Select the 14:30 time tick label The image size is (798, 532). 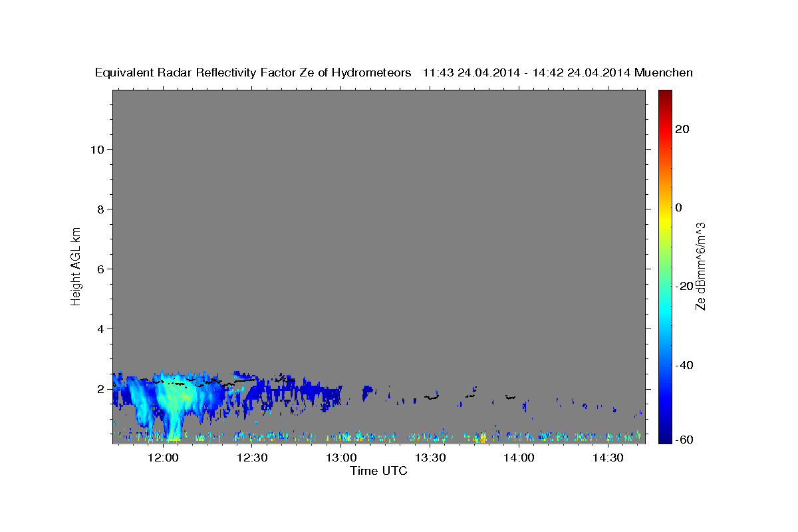click(608, 458)
